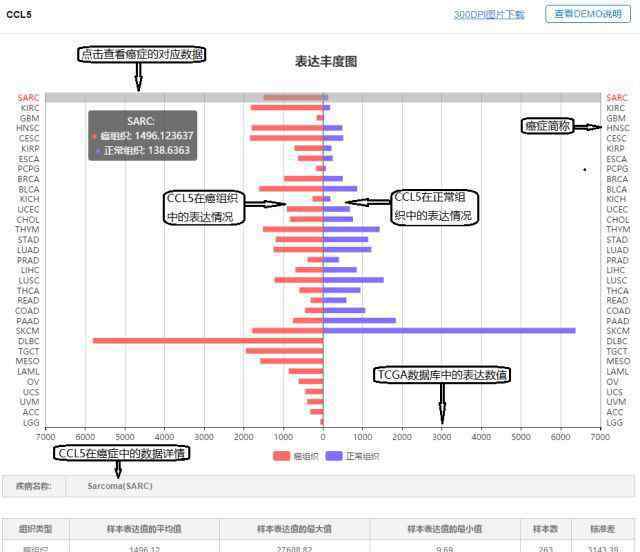The height and width of the screenshot is (552, 640).
Task: Toggle the purple normal tissue legend swatch
Action: tap(334, 456)
